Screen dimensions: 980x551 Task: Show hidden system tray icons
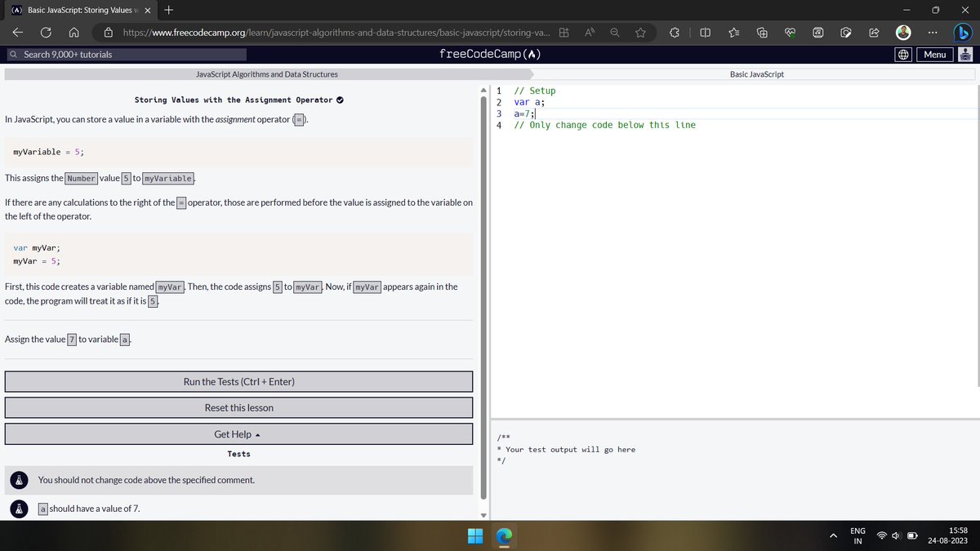click(835, 536)
